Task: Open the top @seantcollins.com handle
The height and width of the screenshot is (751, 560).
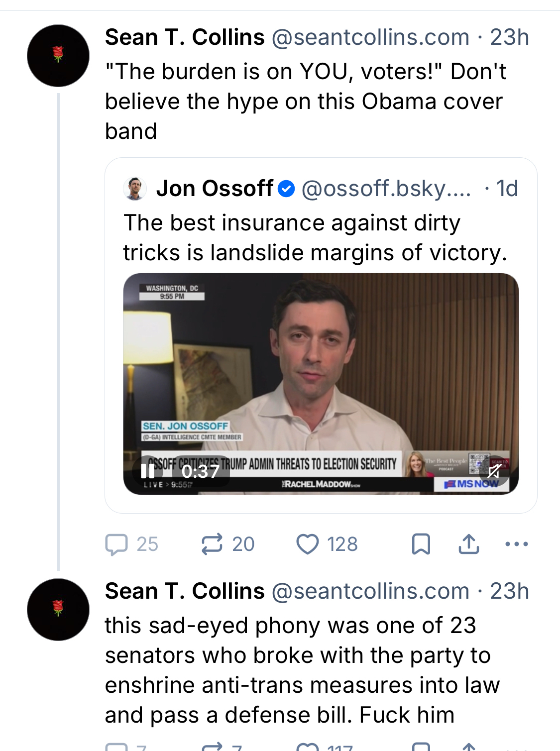Action: (370, 37)
